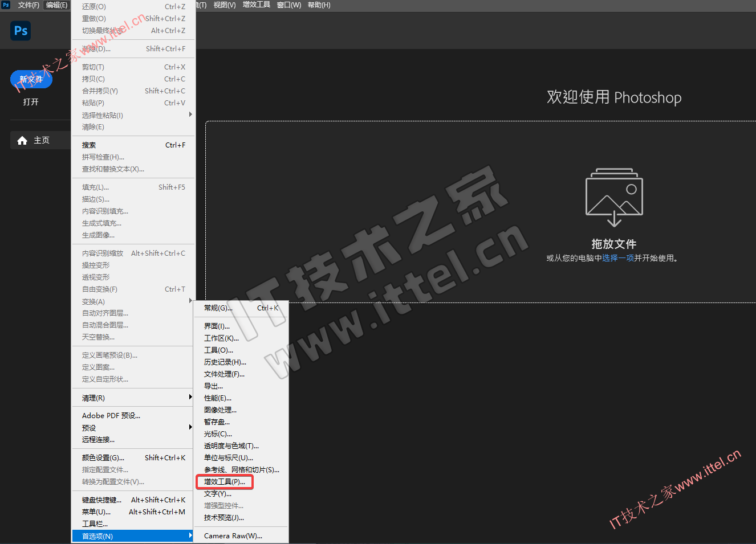The width and height of the screenshot is (756, 544).
Task: Select 透明度与色域(T)... in preferences submenu
Action: (x=241, y=446)
